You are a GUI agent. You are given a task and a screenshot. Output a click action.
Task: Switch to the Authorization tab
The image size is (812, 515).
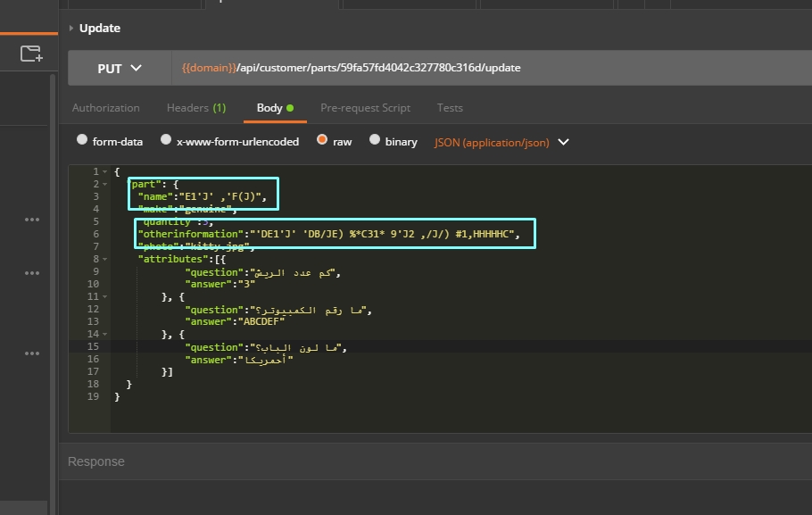[105, 108]
